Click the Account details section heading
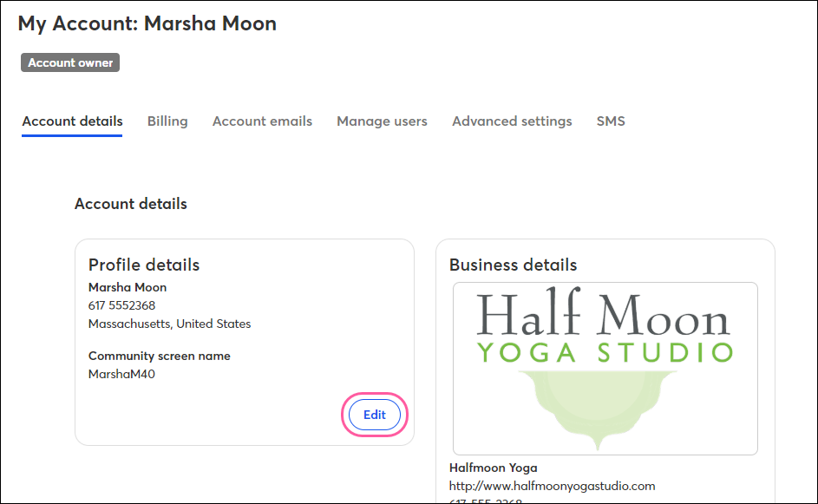This screenshot has height=504, width=818. tap(130, 204)
